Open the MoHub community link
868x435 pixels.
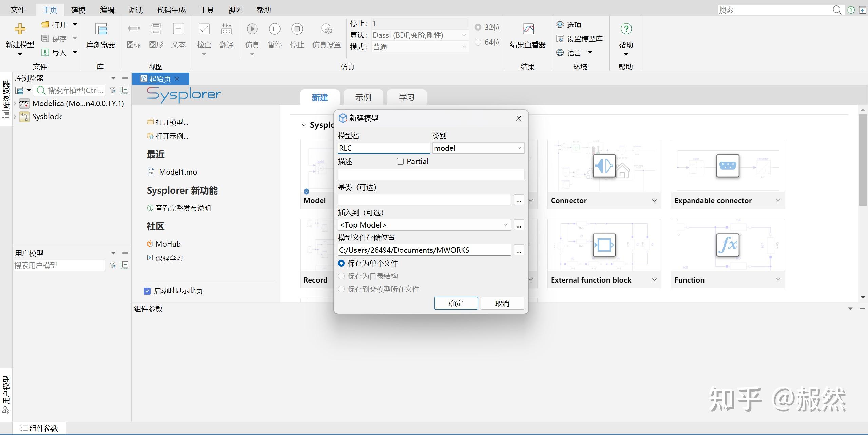click(x=168, y=244)
